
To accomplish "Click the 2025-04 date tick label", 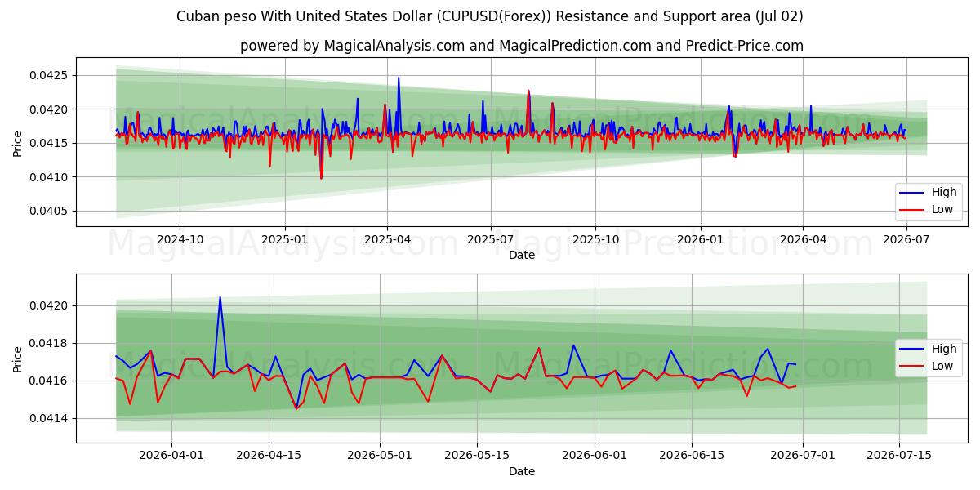I will 387,239.
